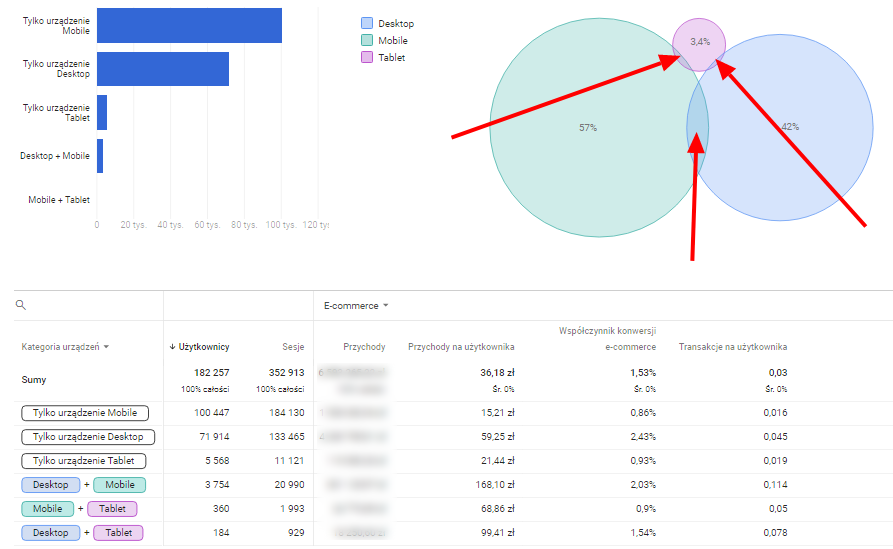Select the Tylko urządzenie Mobile row label
The height and width of the screenshot is (549, 893).
85,413
